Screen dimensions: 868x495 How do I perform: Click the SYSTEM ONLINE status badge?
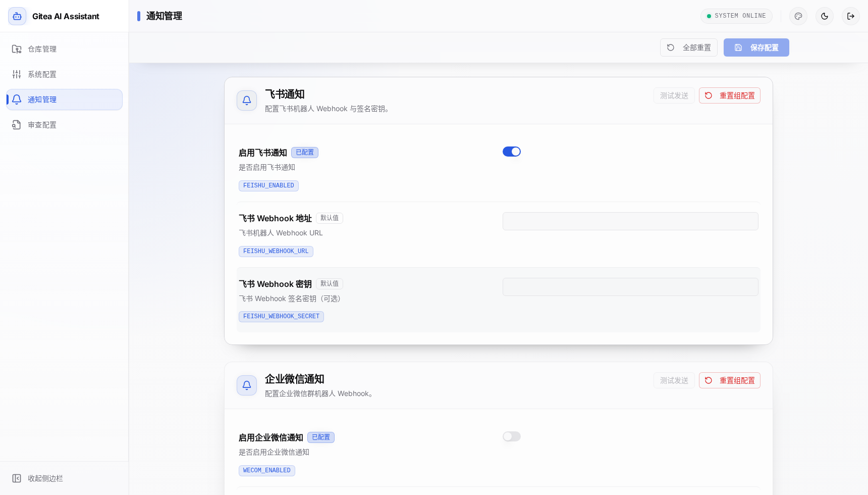point(736,16)
